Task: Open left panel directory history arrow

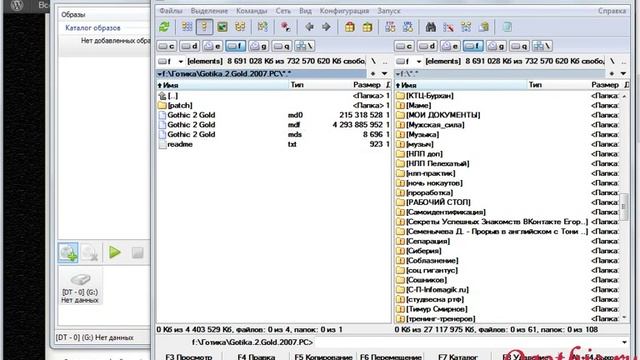Action: [x=384, y=74]
